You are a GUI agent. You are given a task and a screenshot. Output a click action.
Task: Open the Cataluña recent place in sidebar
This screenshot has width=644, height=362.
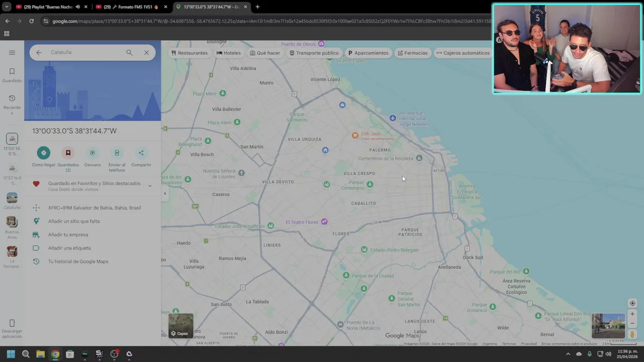pyautogui.click(x=12, y=201)
